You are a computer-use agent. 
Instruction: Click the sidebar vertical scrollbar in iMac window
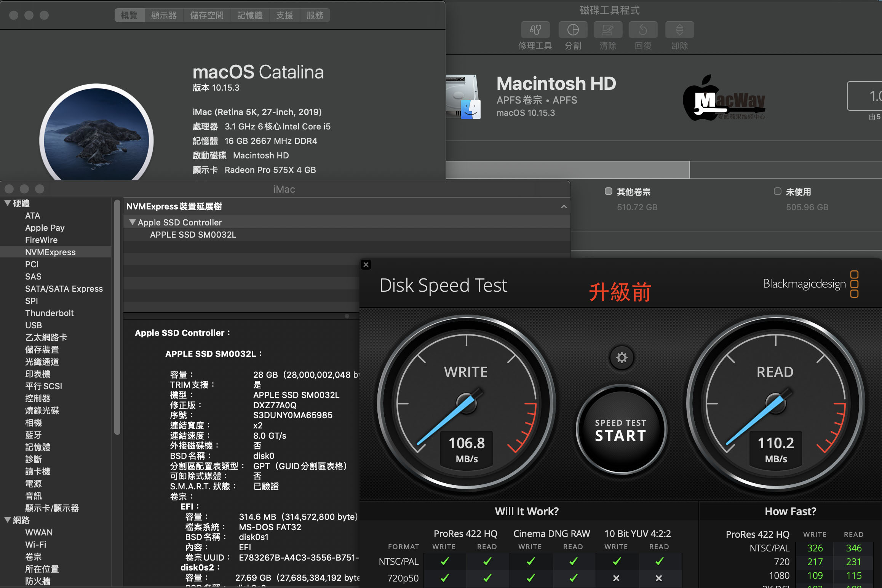[117, 317]
